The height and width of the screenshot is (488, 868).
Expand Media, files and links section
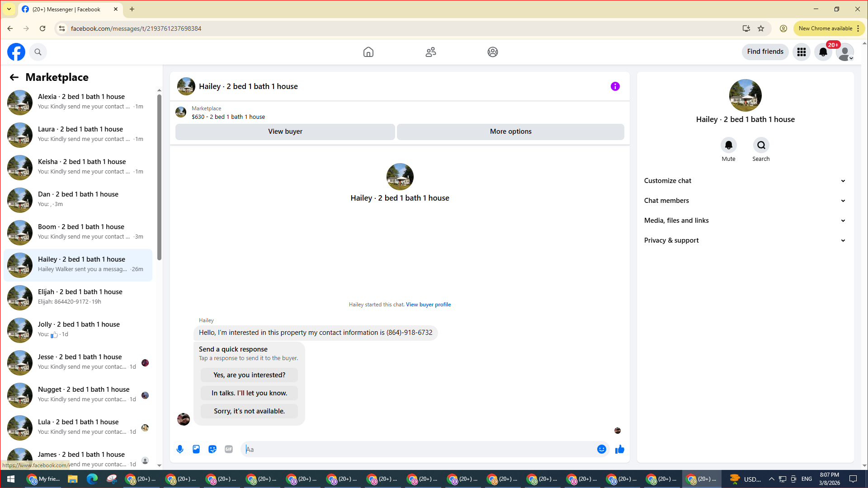point(745,221)
